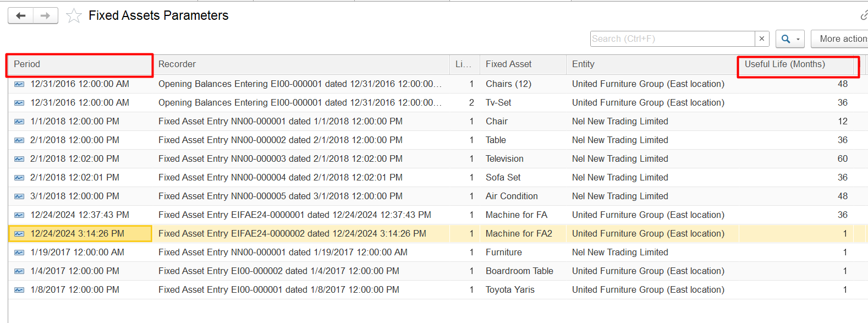This screenshot has height=323, width=868.
Task: Click fixed asset cell Television
Action: point(504,159)
